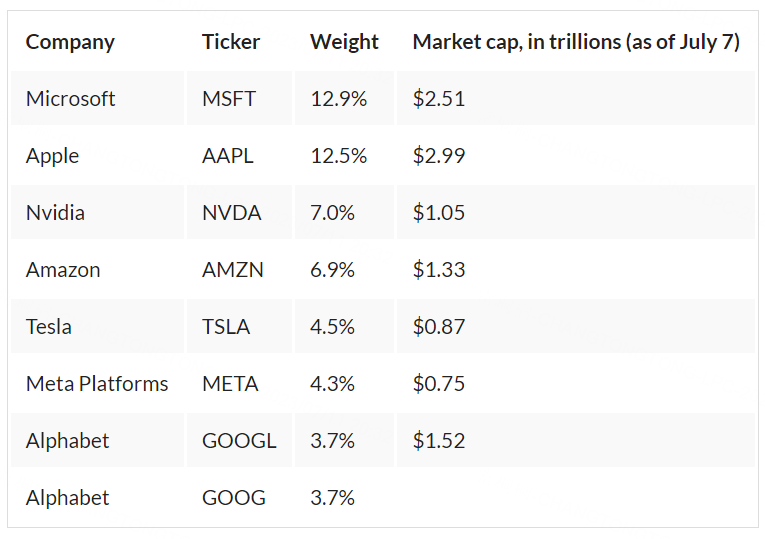Click the 7.0% weight cell
This screenshot has height=539, width=765.
[x=334, y=213]
